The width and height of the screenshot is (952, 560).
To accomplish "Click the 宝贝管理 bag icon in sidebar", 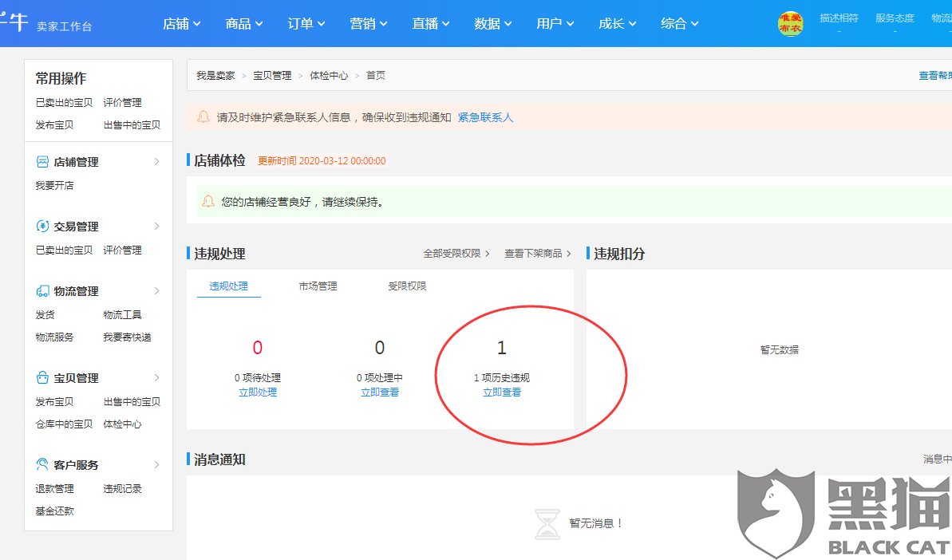I will click(x=41, y=378).
